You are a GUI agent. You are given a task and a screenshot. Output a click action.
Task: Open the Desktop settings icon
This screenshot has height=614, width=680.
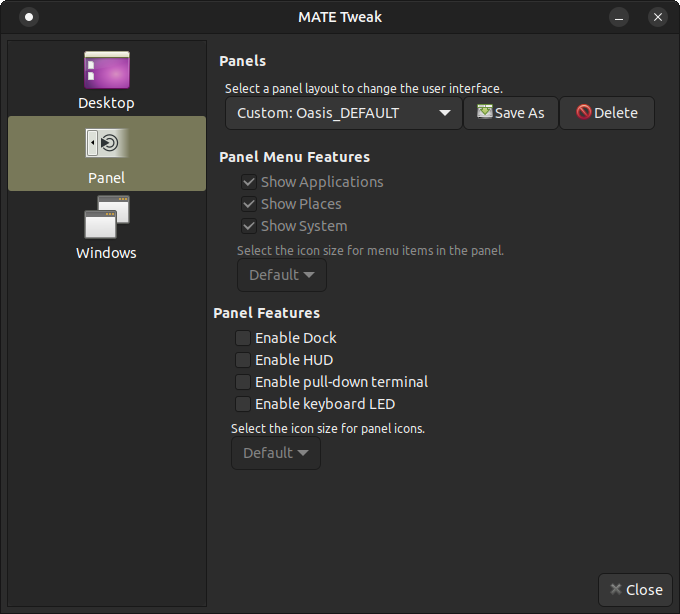107,70
